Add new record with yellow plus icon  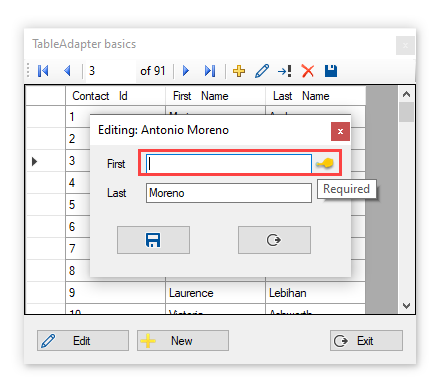(x=239, y=71)
